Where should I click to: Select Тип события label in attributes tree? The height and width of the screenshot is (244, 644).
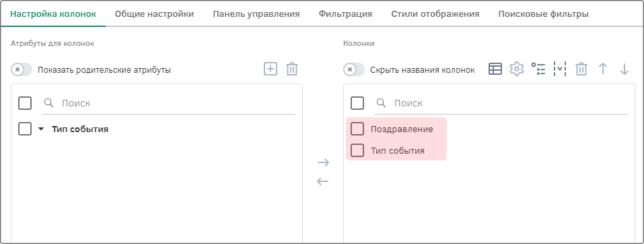tap(80, 129)
